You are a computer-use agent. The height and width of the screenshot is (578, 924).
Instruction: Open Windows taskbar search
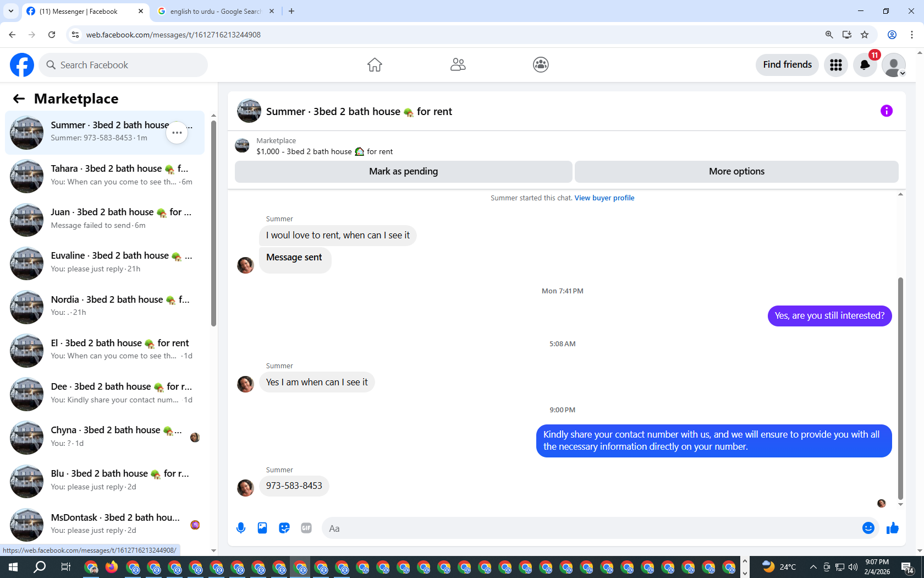[40, 567]
